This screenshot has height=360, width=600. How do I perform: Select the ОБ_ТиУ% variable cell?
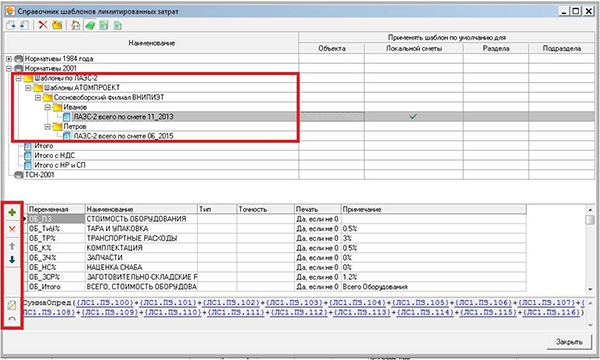click(56, 228)
